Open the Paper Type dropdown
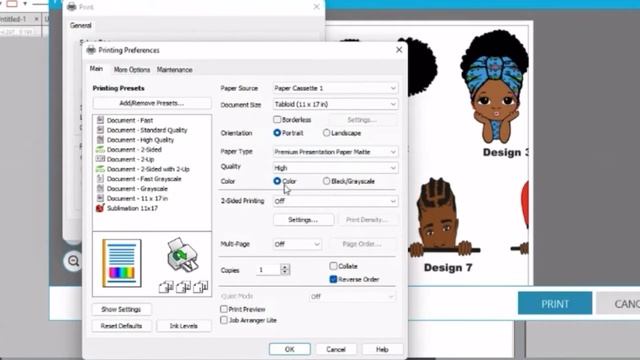640x360 pixels. (x=335, y=152)
